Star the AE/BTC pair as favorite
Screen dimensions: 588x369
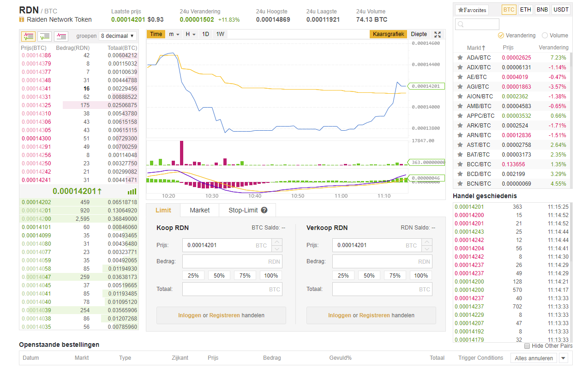460,77
